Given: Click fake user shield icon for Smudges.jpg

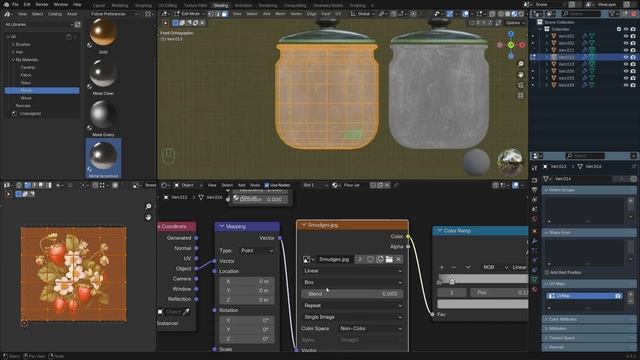Looking at the screenshot, I should click(x=370, y=260).
